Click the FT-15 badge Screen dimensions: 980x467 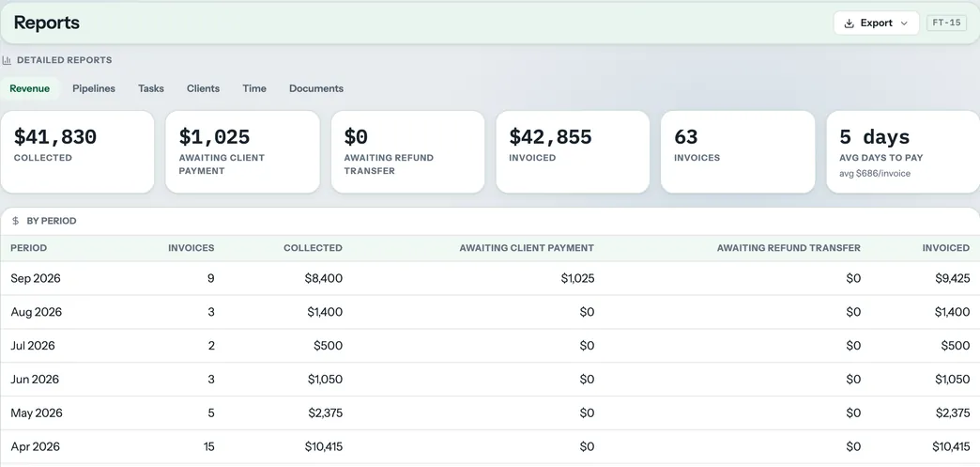click(x=946, y=23)
